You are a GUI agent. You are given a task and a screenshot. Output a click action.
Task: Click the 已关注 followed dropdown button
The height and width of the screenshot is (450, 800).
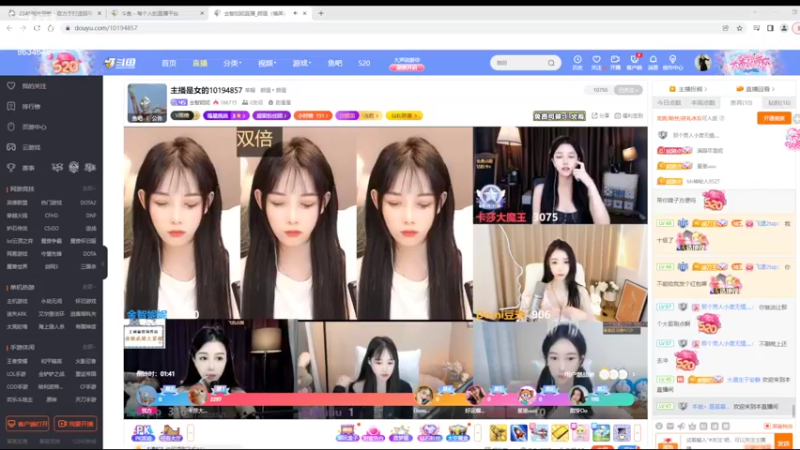point(628,90)
